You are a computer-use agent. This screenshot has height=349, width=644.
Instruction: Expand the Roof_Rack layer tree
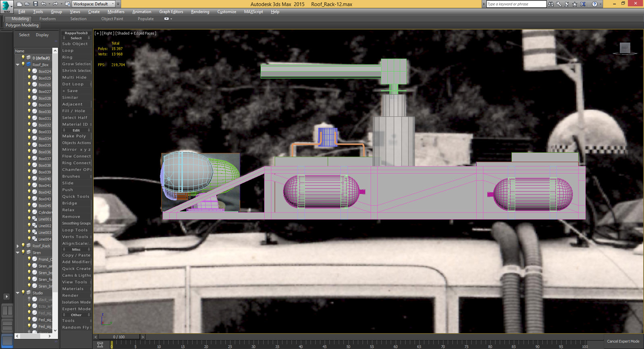(17, 246)
